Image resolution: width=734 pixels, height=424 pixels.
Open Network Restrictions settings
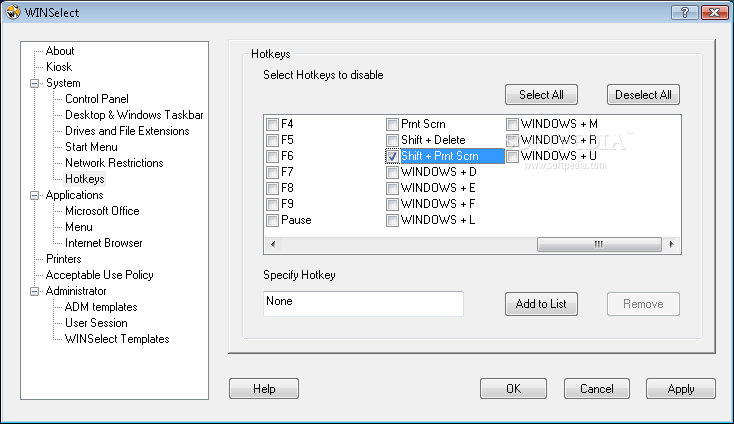[x=114, y=163]
